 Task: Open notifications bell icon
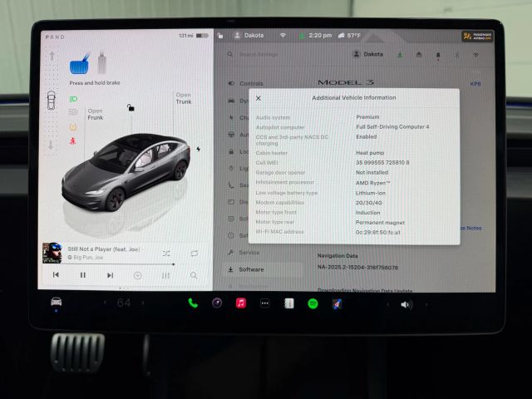coord(438,55)
